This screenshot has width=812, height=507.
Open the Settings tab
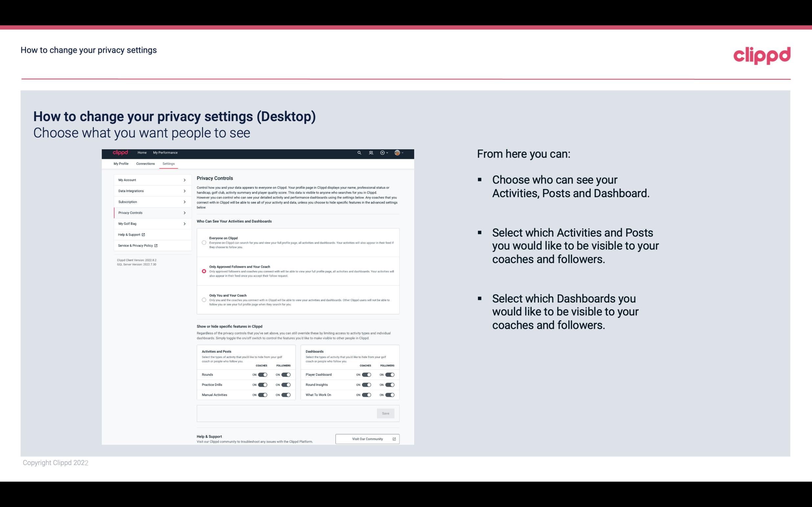click(x=169, y=163)
